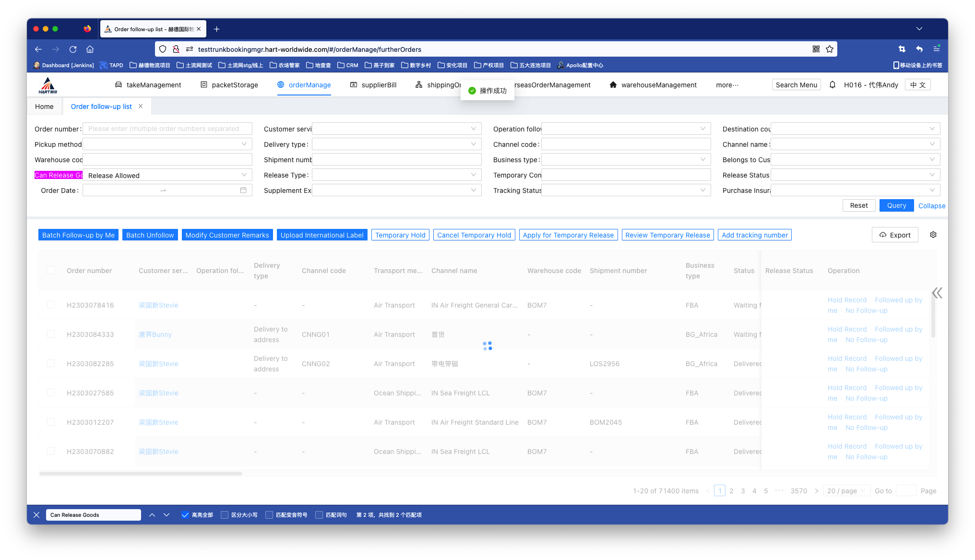
Task: Open the QR code icon in address bar
Action: click(x=816, y=49)
